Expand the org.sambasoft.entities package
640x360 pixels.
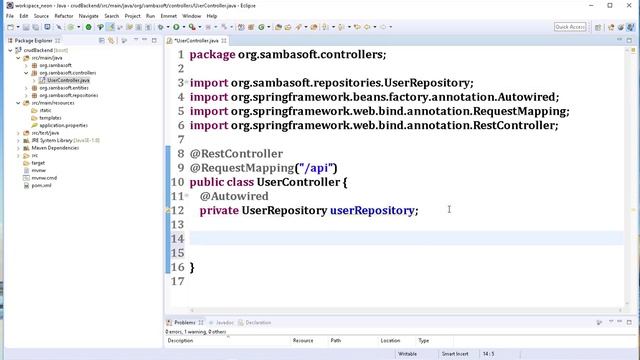click(x=26, y=88)
